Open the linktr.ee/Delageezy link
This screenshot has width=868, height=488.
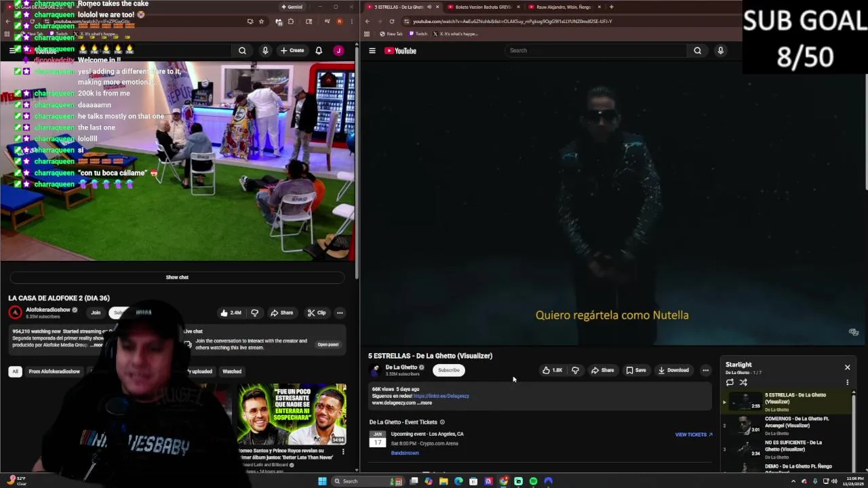pyautogui.click(x=441, y=396)
